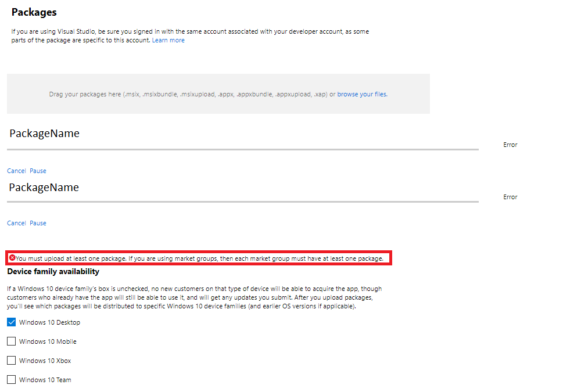Click the package drag-and-drop upload area
Image resolution: width=563 pixels, height=392 pixels.
tap(218, 93)
